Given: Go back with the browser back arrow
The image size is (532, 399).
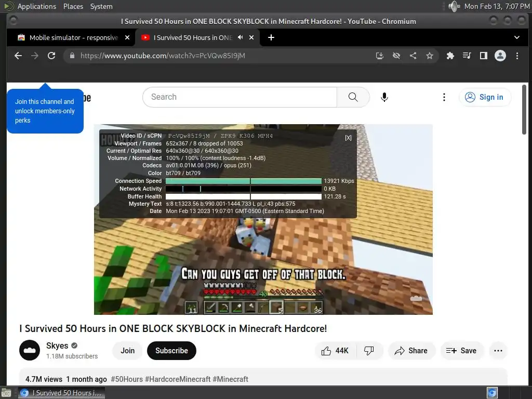Looking at the screenshot, I should (x=18, y=56).
